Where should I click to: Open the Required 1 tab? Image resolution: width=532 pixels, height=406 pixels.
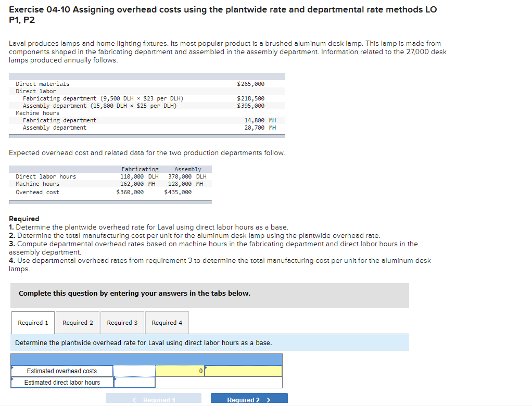tap(33, 323)
